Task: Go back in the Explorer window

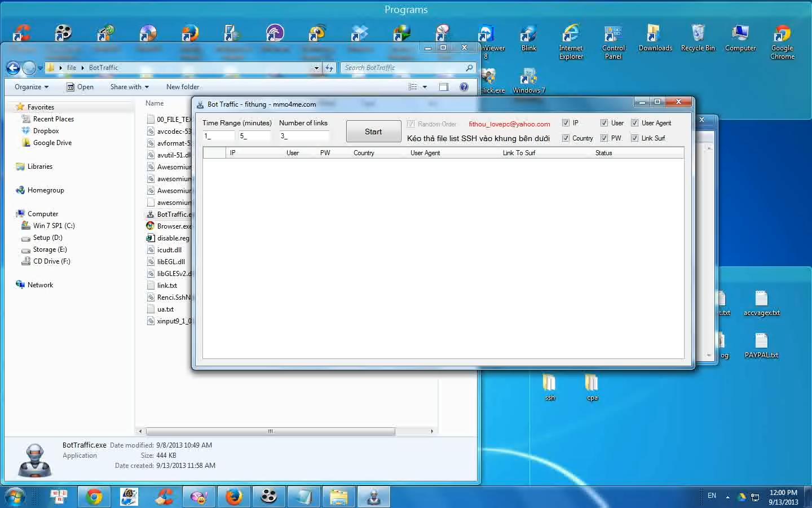Action: pos(13,68)
